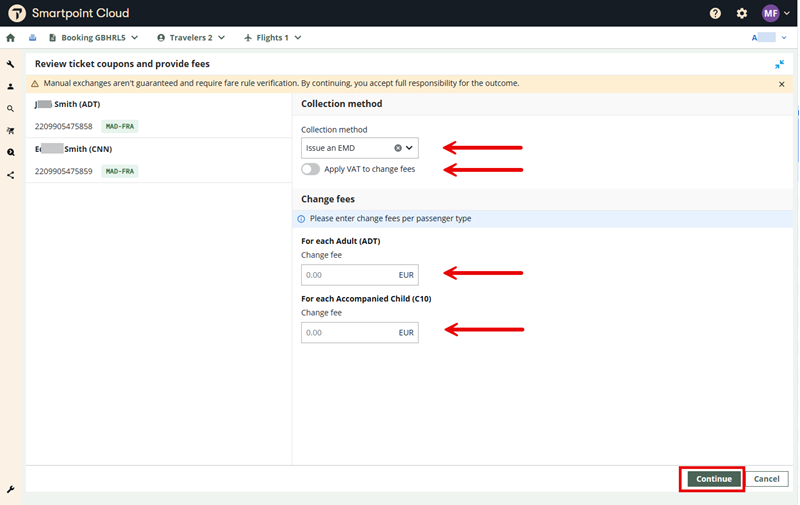Open the Flights 1 menu
Screen dimensions: 800x505
coord(273,38)
